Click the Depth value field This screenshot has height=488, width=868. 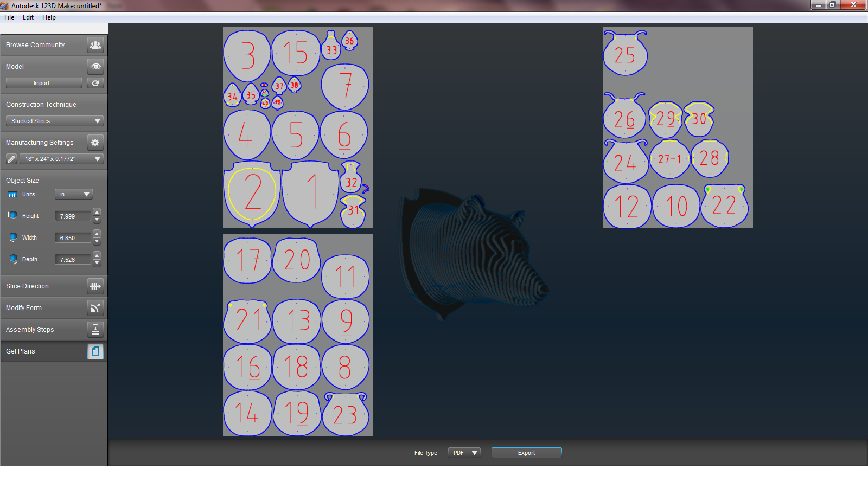click(73, 259)
